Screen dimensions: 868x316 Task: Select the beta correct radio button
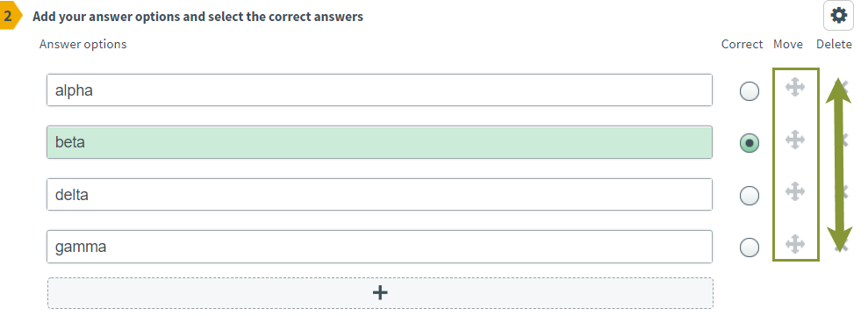click(750, 143)
